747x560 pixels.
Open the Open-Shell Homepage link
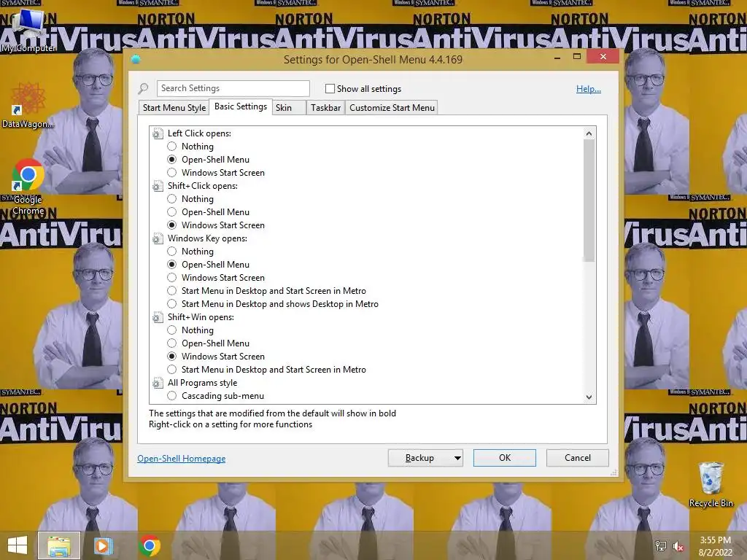pos(182,459)
